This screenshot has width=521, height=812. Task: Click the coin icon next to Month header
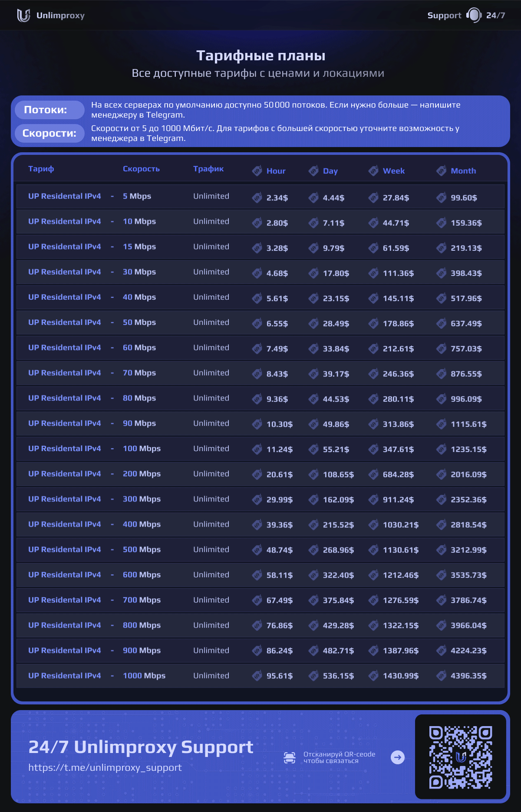tap(441, 171)
